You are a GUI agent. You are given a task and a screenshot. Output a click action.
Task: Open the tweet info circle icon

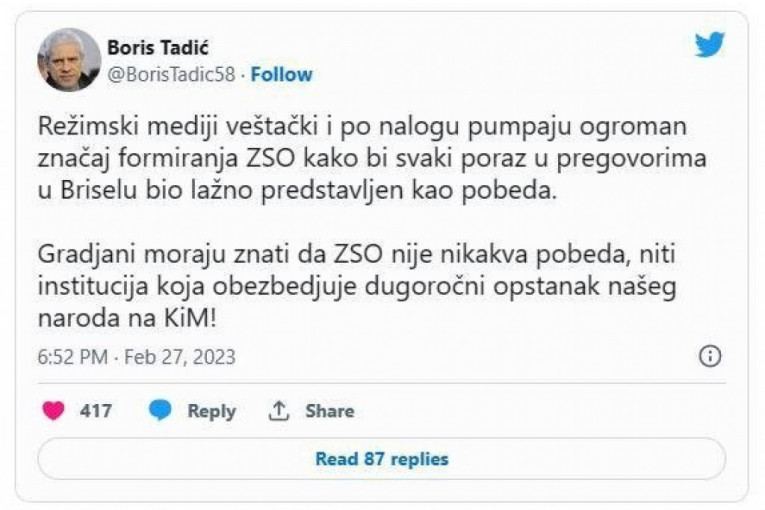[710, 357]
